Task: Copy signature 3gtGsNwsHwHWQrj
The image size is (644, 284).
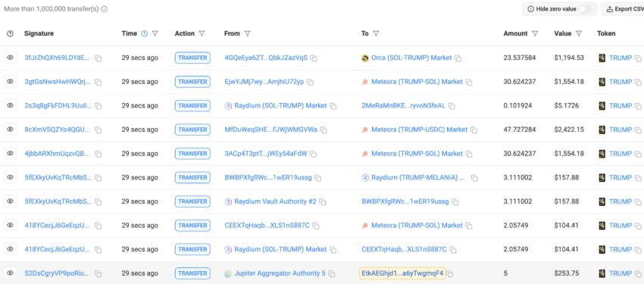Action: [x=98, y=82]
